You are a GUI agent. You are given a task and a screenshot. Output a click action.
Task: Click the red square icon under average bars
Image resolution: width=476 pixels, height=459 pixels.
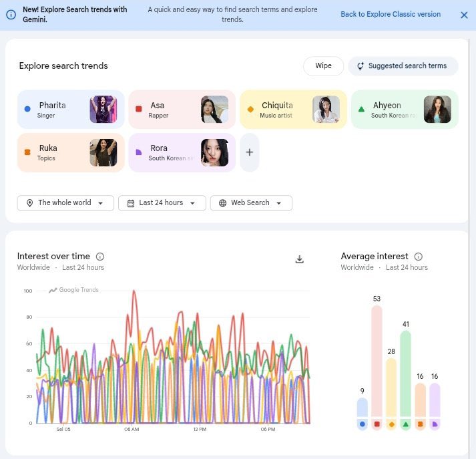(377, 424)
